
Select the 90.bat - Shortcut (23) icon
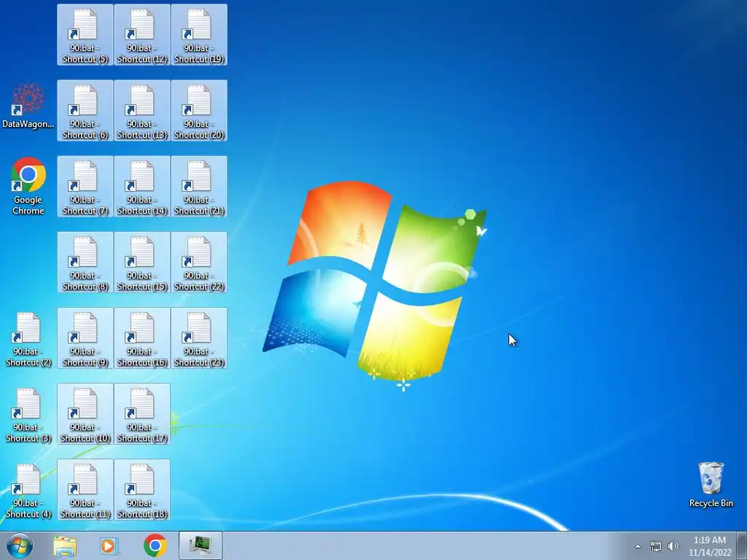[x=199, y=338]
